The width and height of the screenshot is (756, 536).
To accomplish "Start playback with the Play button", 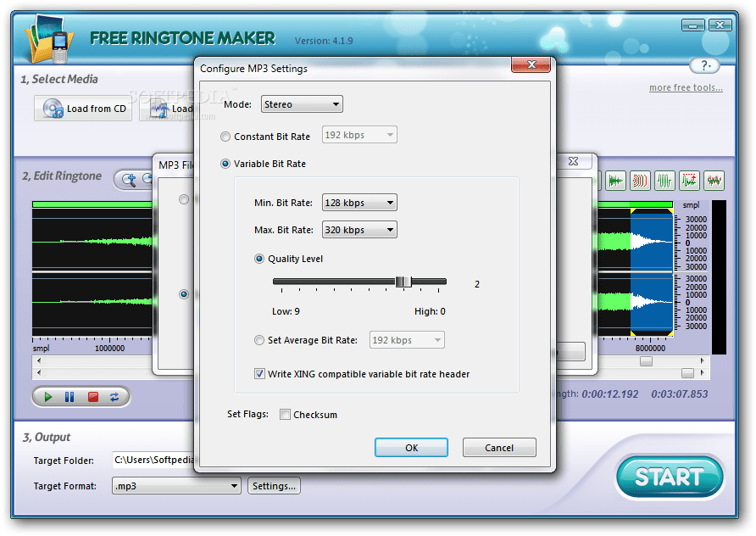I will (47, 396).
